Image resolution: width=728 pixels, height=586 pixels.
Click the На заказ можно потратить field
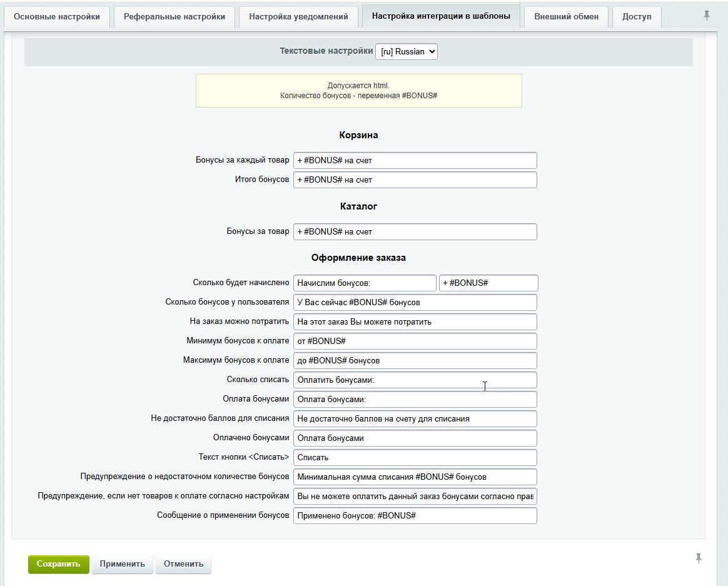(415, 322)
